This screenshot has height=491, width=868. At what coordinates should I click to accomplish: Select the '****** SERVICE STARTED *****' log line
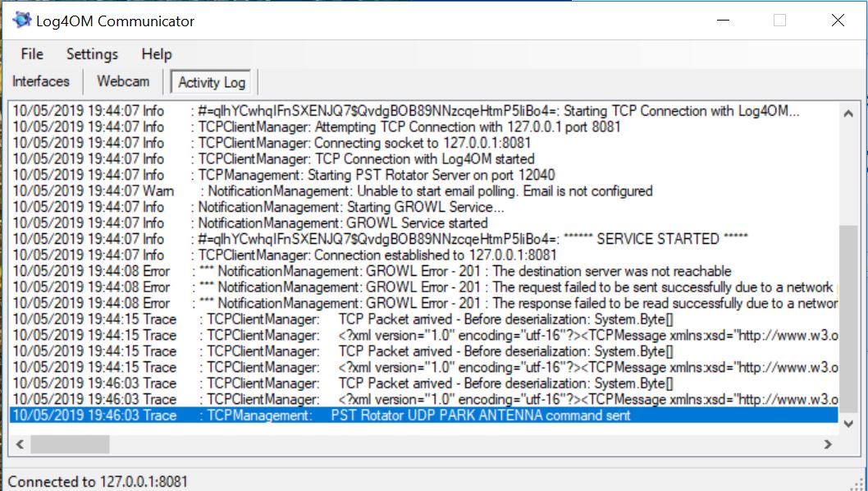point(424,240)
